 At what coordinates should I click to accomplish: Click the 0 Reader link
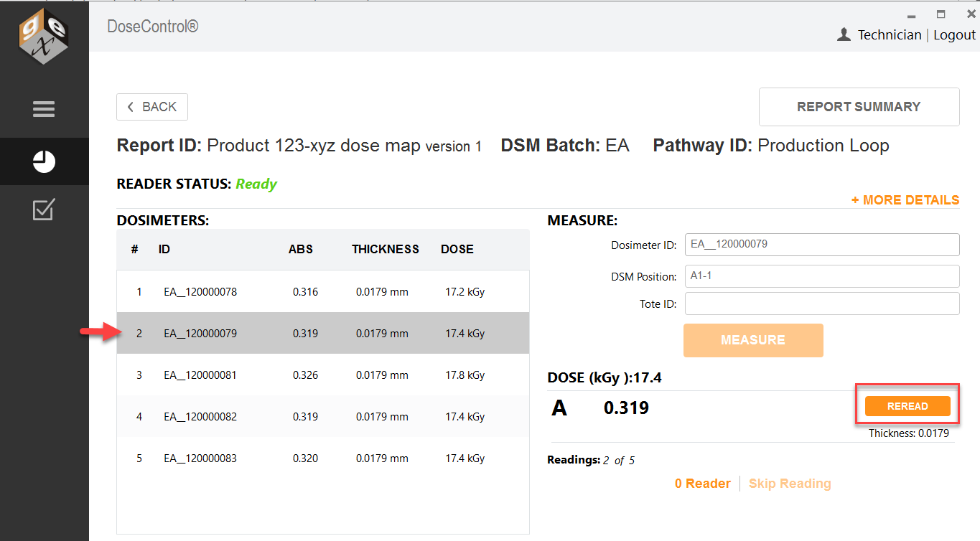coord(703,484)
